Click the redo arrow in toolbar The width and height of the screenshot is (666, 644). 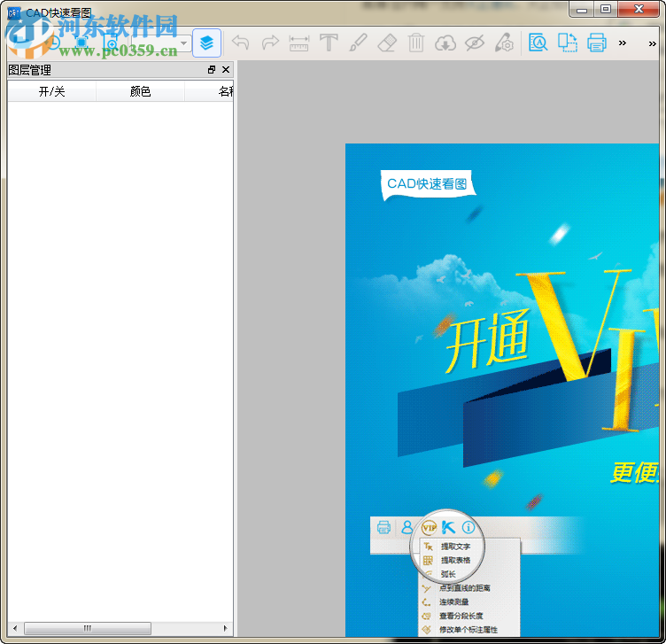270,43
